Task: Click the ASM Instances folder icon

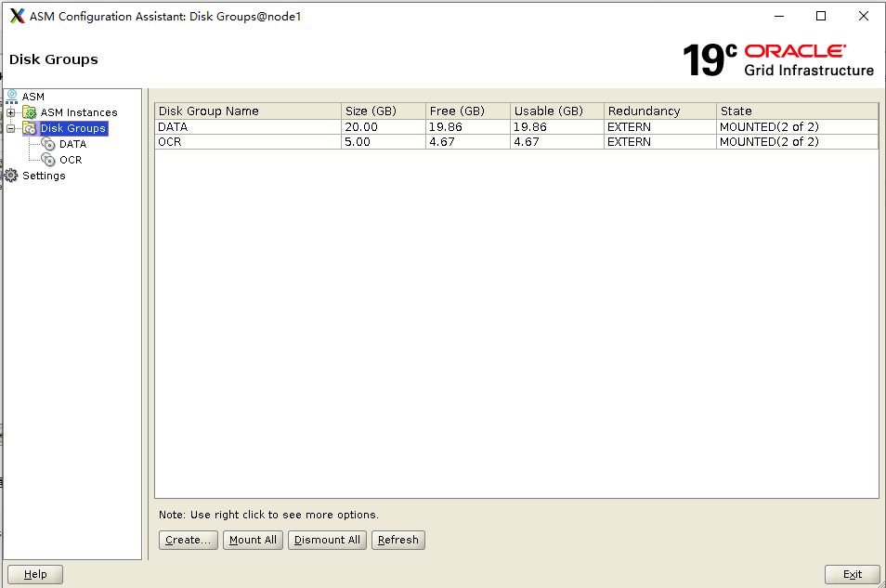Action: [x=30, y=112]
